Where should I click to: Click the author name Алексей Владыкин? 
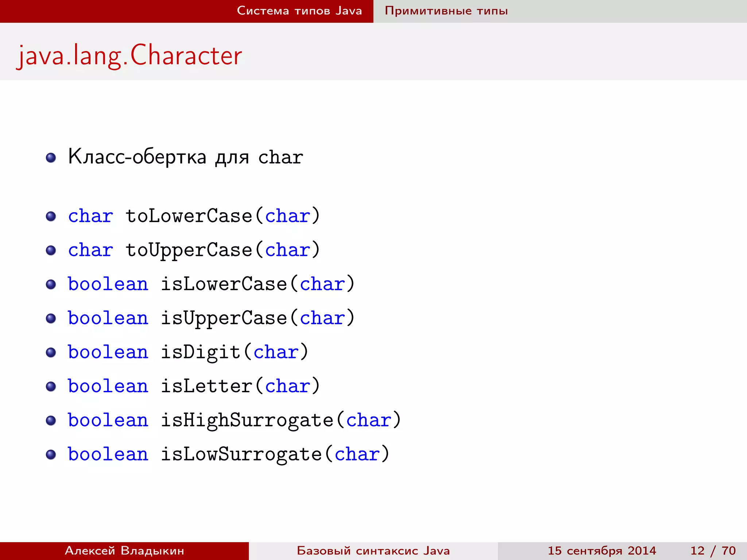(124, 551)
